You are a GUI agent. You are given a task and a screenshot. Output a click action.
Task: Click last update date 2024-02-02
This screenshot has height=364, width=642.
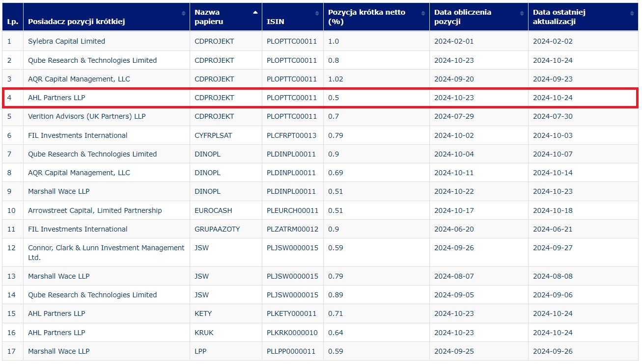click(553, 41)
